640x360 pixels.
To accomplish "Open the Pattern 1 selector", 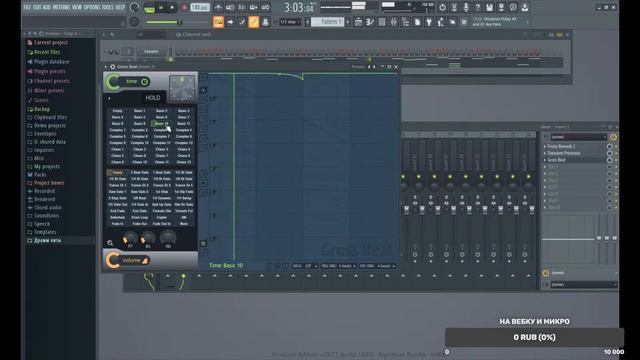I will tap(328, 22).
